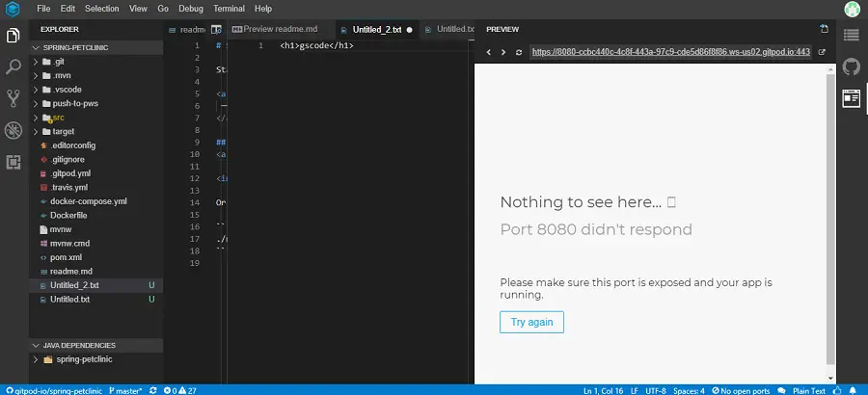Open the GitHub panel in right sidebar
868x395 pixels.
coord(852,66)
